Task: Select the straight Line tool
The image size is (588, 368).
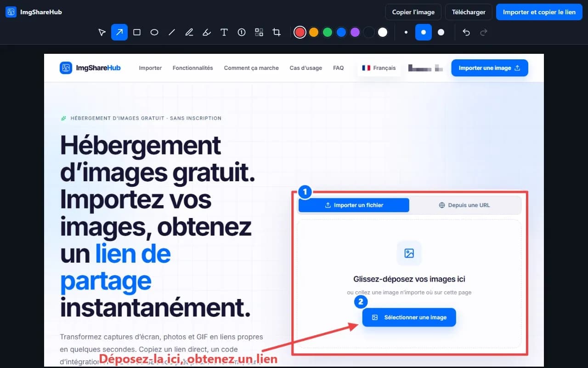Action: click(x=172, y=32)
